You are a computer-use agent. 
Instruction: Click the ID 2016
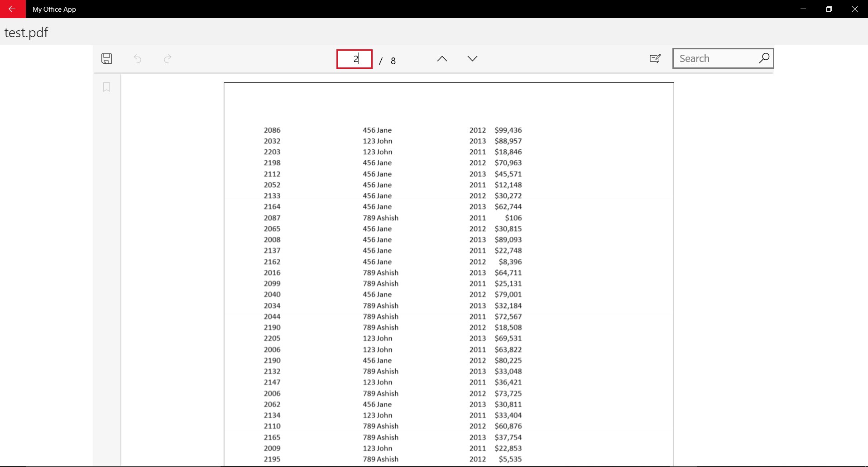(272, 272)
